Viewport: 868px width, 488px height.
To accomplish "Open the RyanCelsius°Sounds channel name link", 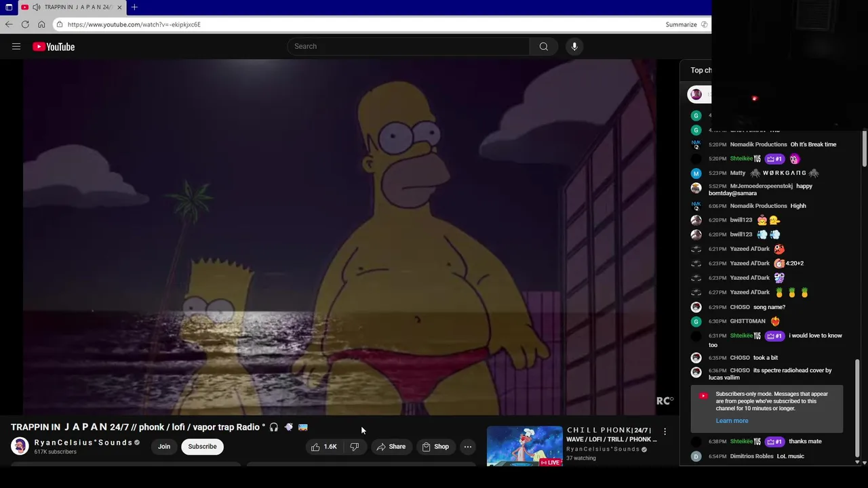I will tap(83, 443).
